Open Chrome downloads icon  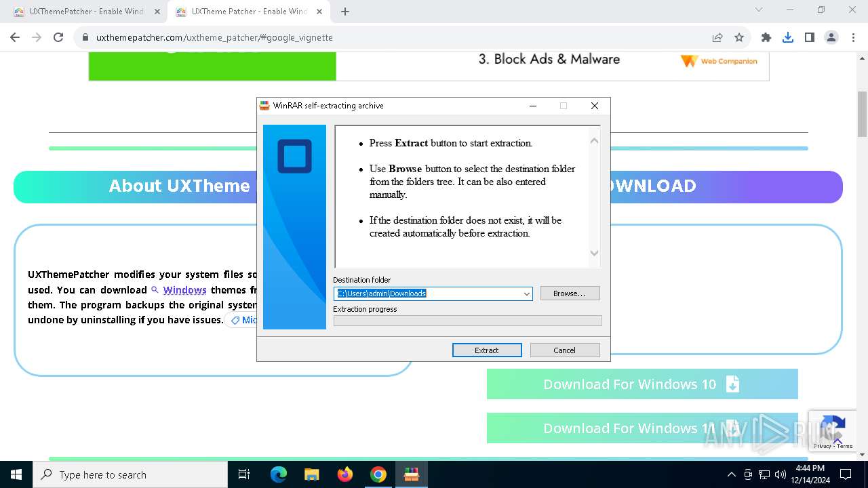pos(788,37)
